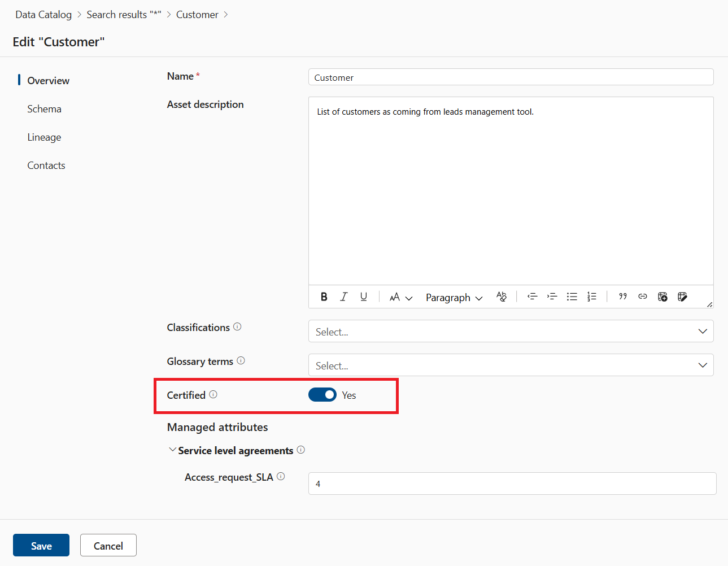Turn off the Certified toggle
The width and height of the screenshot is (728, 566).
point(322,395)
